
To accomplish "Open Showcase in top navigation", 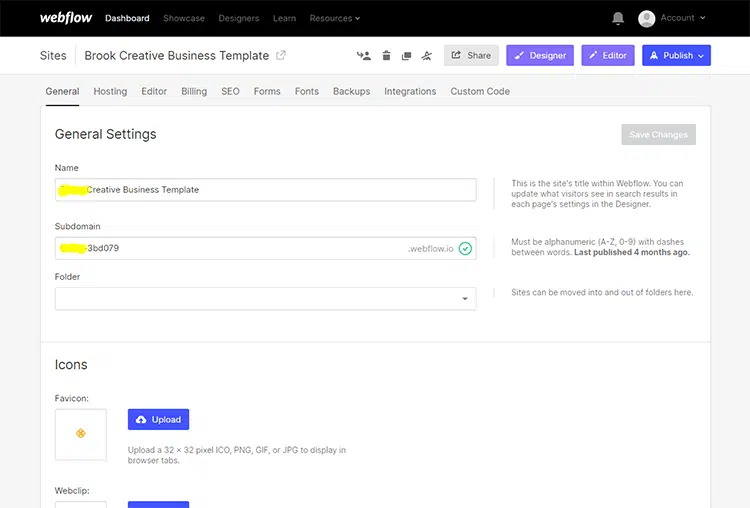I will 184,18.
